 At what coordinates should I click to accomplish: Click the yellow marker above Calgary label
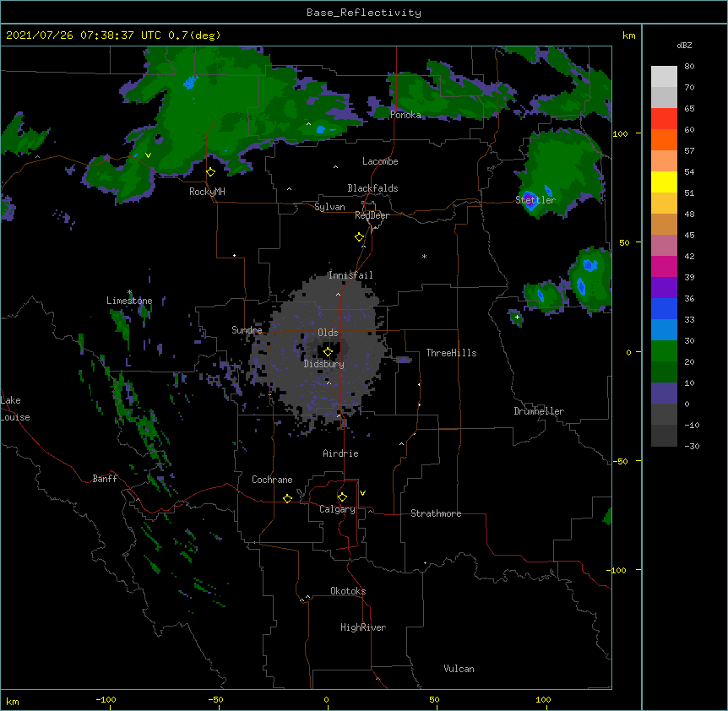[342, 497]
